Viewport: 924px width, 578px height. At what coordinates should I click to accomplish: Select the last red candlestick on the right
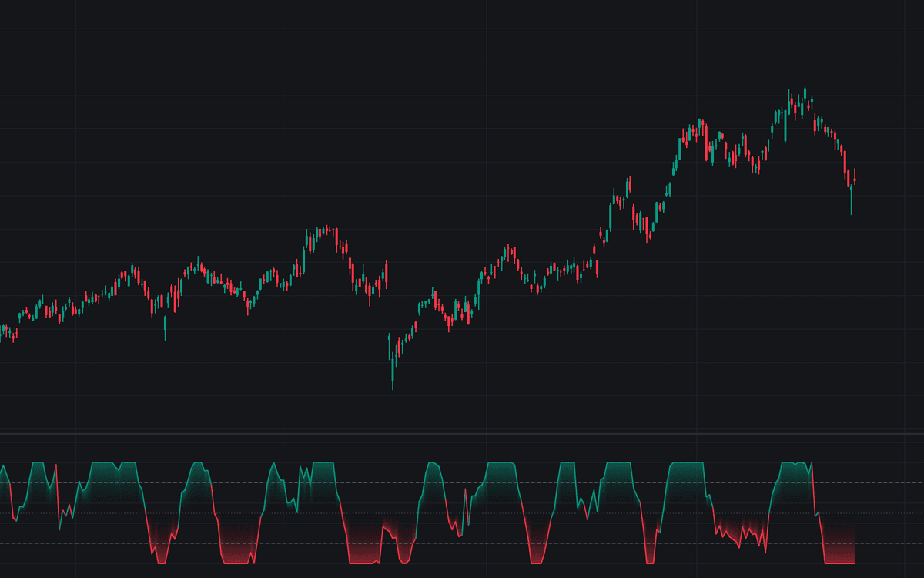click(x=855, y=176)
